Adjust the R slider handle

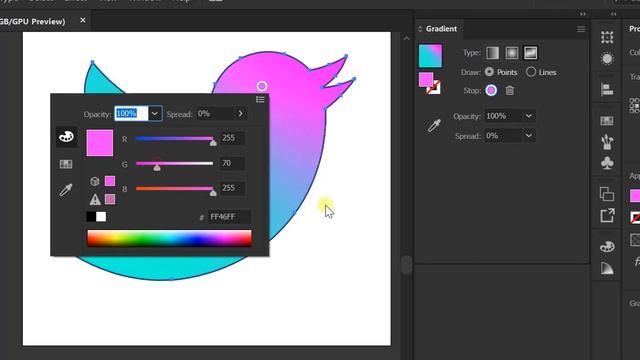point(213,143)
